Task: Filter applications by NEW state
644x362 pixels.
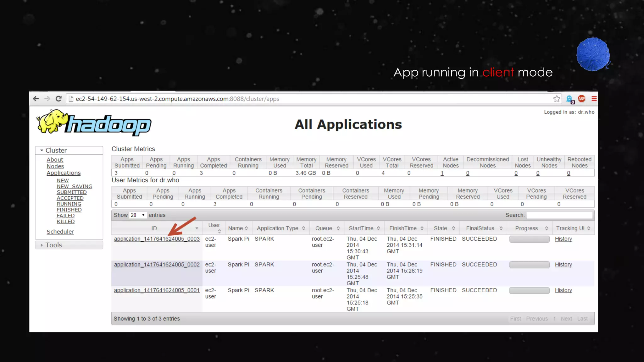Action: click(63, 180)
